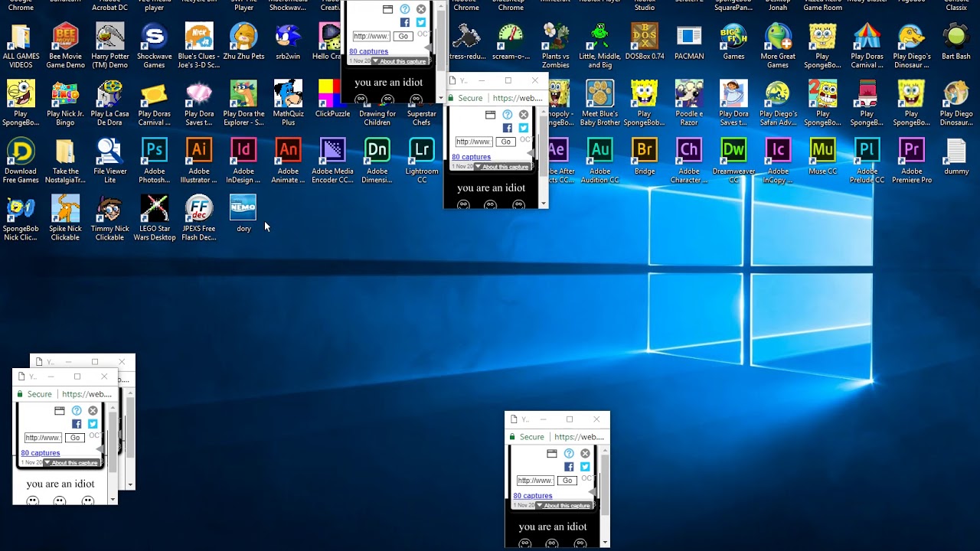
Task: Open Meet Blue's Baby Brother icon
Action: coord(600,103)
